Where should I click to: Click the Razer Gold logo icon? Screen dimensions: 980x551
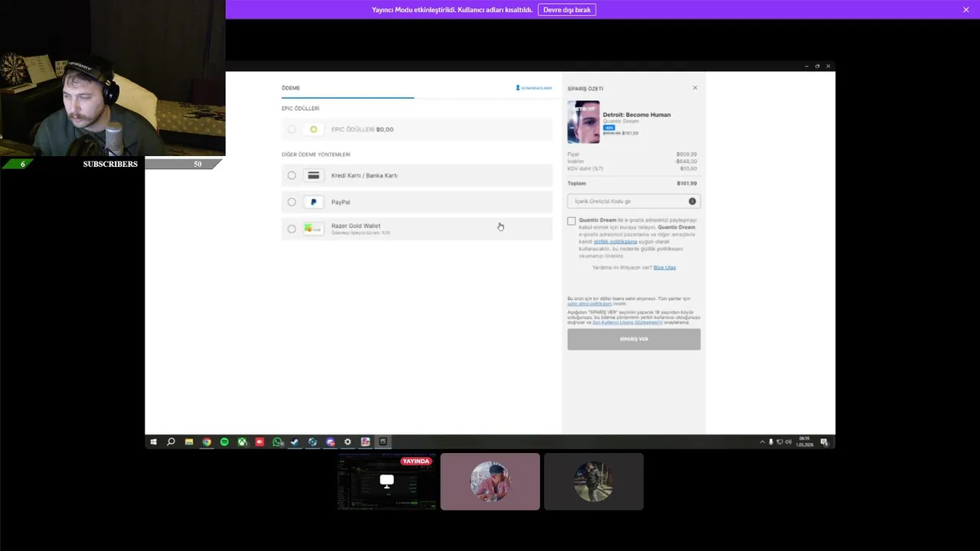tap(313, 229)
